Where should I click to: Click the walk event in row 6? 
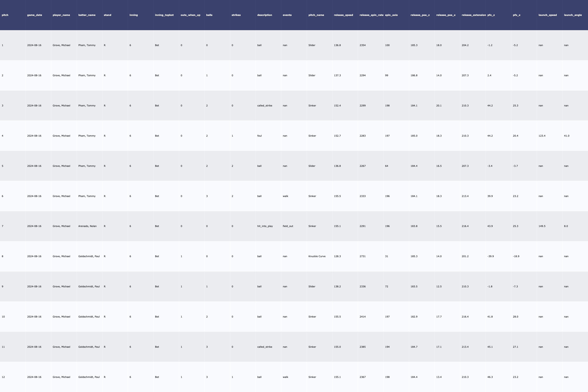point(285,196)
